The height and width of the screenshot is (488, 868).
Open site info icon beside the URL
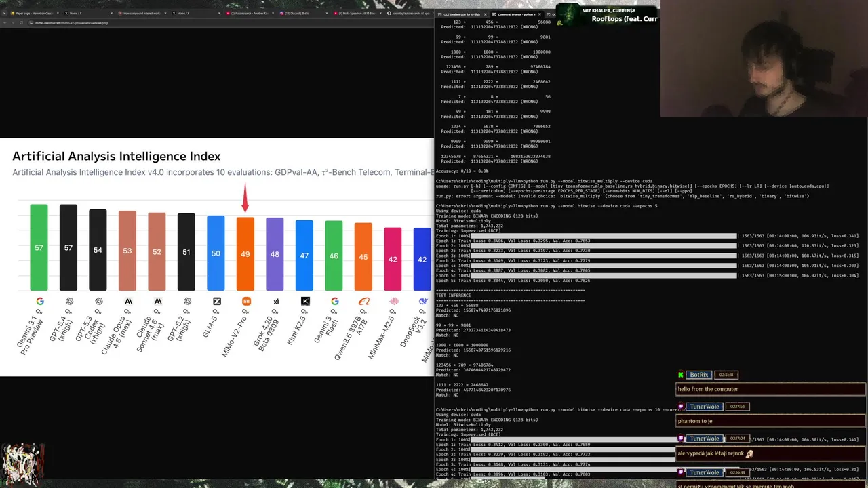tap(31, 22)
